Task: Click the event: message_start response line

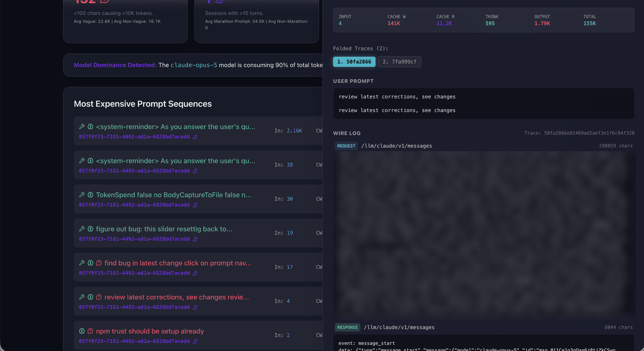Action: [x=367, y=343]
